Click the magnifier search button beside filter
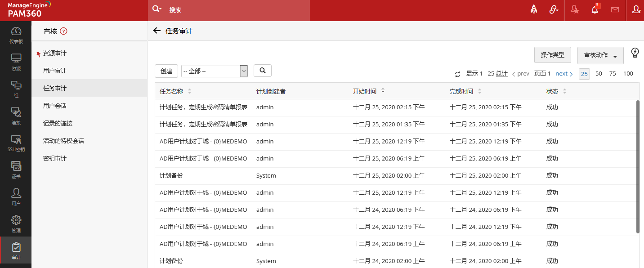This screenshot has width=644, height=268. (263, 71)
